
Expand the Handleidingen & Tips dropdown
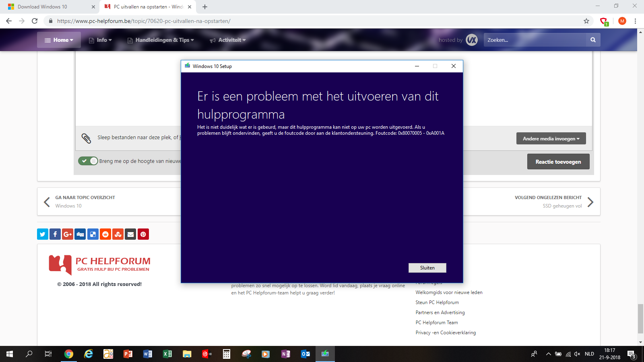click(161, 40)
